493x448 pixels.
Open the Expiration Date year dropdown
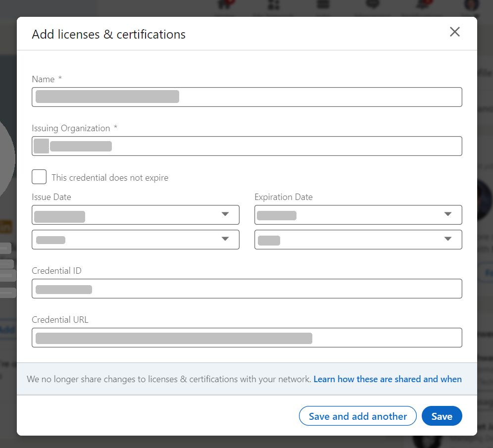coord(358,240)
